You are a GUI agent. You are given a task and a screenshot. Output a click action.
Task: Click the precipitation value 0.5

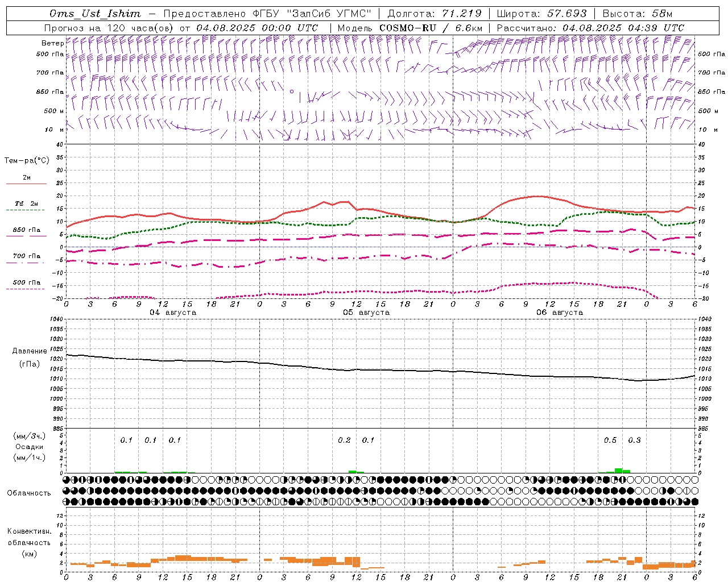[x=610, y=440]
